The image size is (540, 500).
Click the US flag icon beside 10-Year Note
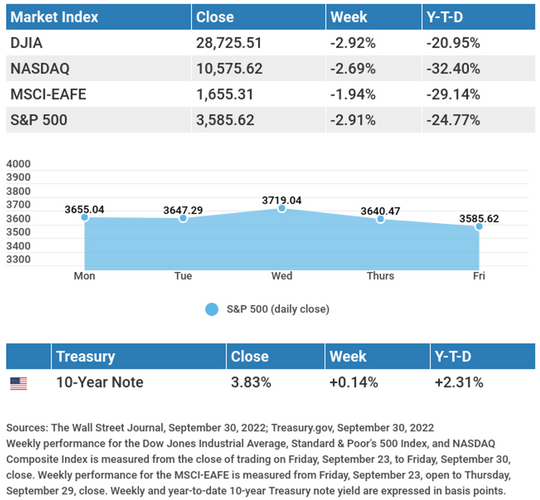19,383
